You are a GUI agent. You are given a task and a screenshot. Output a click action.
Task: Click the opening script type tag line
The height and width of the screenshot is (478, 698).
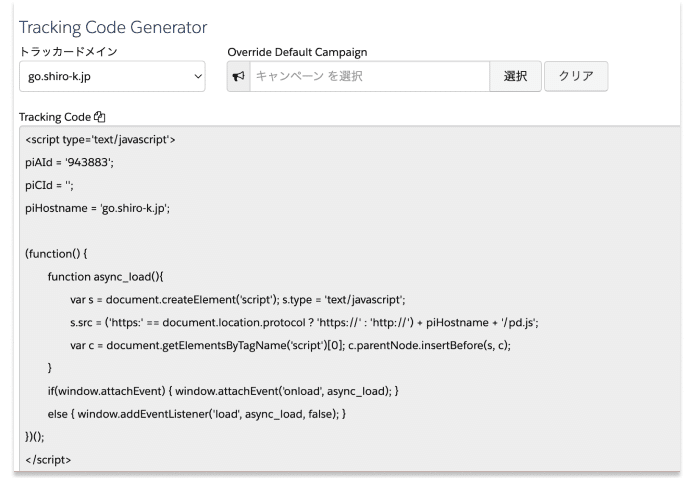point(101,139)
